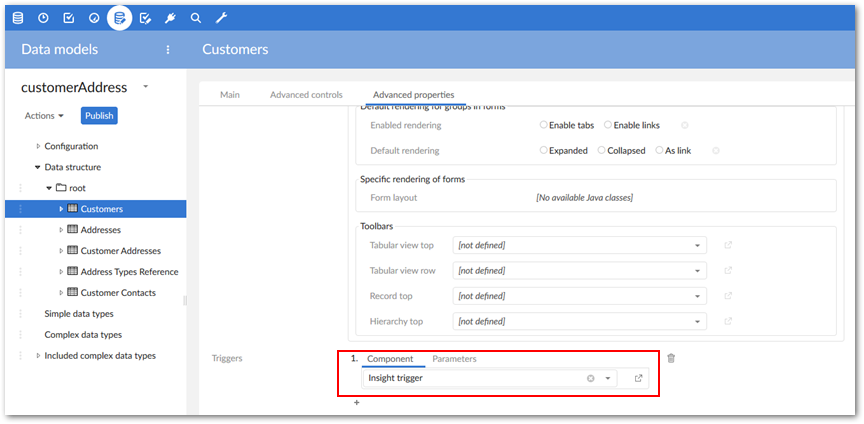Expand the Configuration tree node
This screenshot has height=424, width=864.
click(38, 146)
